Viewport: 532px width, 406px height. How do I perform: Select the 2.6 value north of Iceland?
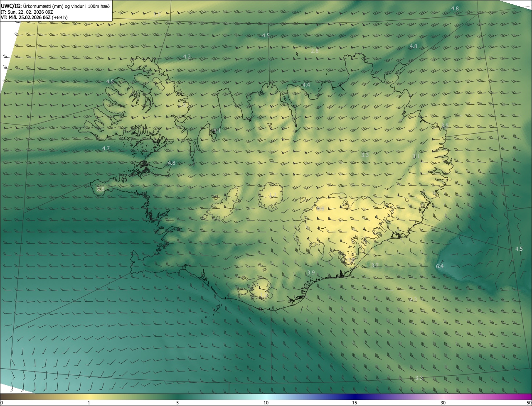pyautogui.click(x=315, y=51)
